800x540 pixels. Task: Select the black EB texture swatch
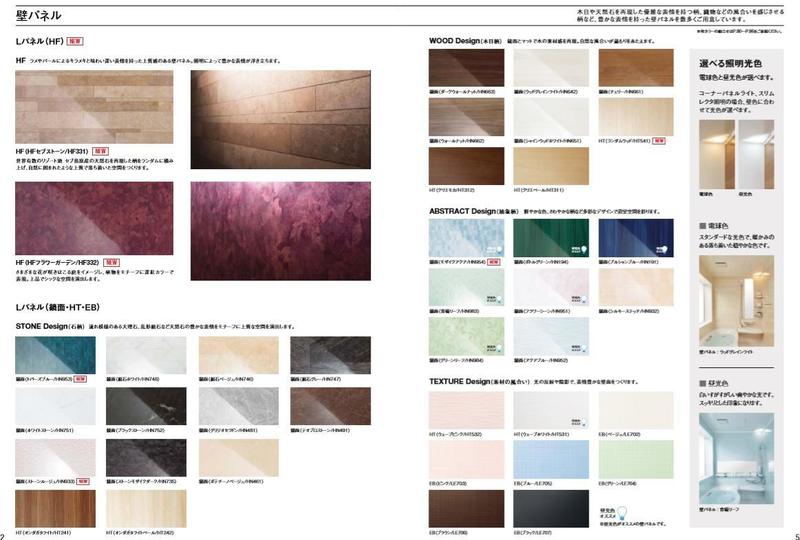(x=551, y=508)
